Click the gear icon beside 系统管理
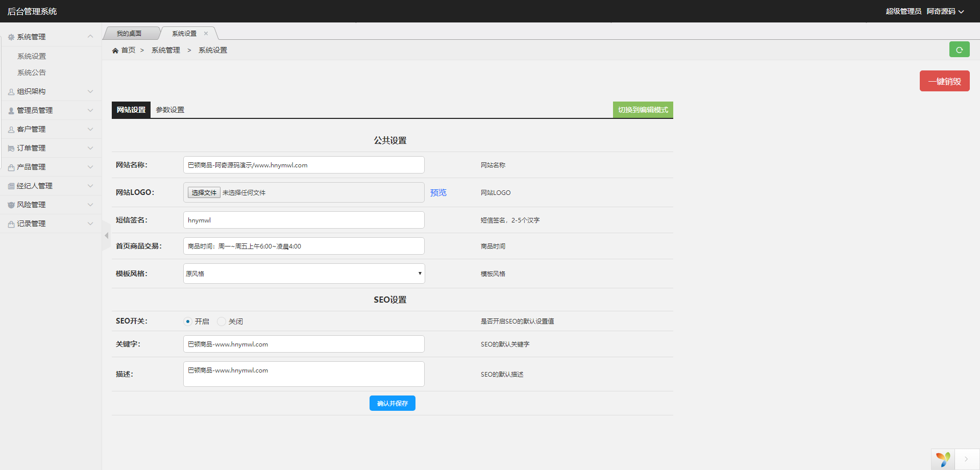Screen dimensions: 980x470 coord(11,37)
